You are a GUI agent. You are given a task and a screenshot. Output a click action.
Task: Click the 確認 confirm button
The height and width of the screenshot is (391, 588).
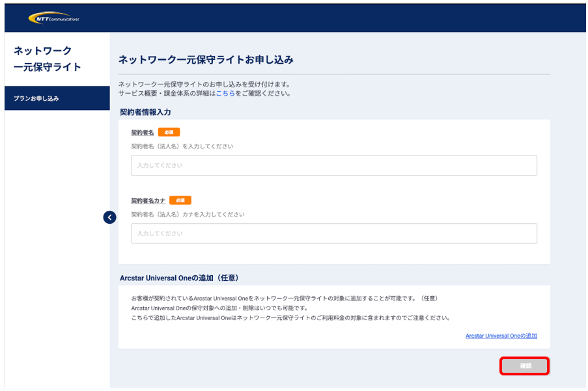(x=524, y=366)
